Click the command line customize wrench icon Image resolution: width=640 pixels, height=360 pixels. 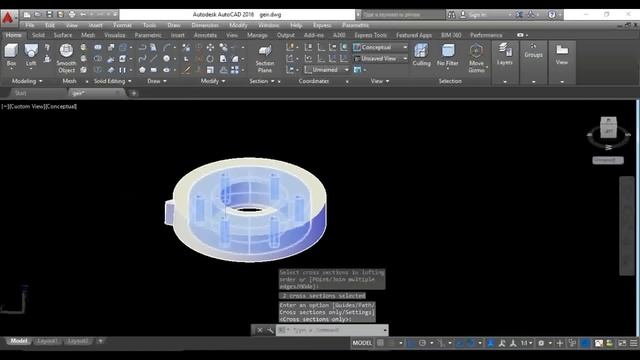[269, 330]
